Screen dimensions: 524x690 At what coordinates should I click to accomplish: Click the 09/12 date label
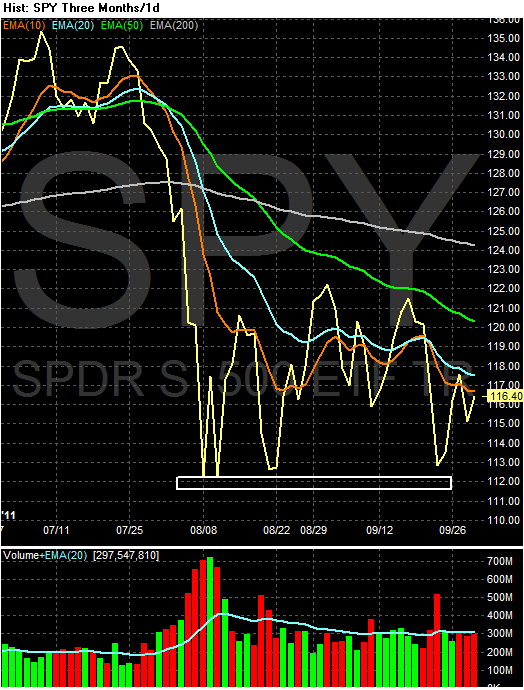[x=380, y=529]
